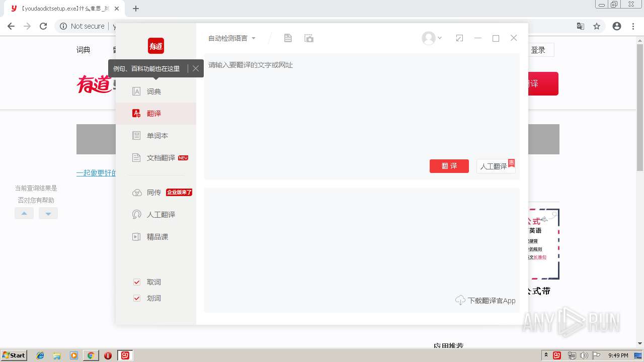Open the Chrome three-dot menu

pyautogui.click(x=633, y=26)
